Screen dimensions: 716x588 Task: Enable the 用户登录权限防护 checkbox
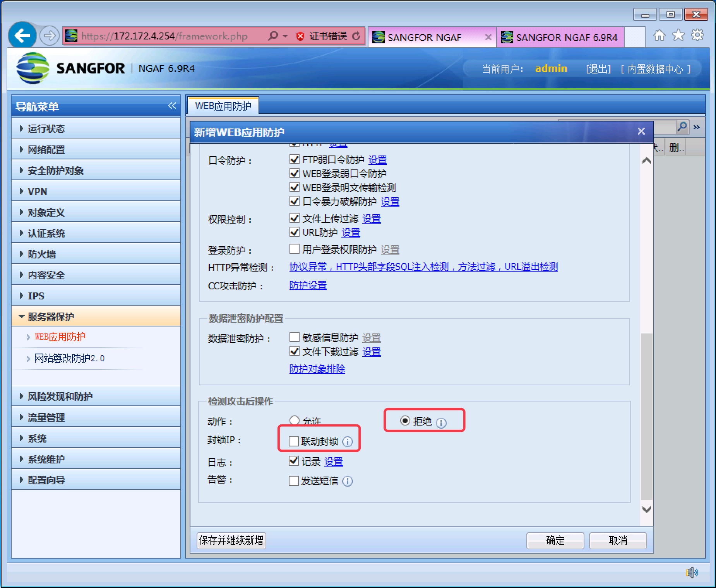pyautogui.click(x=294, y=249)
